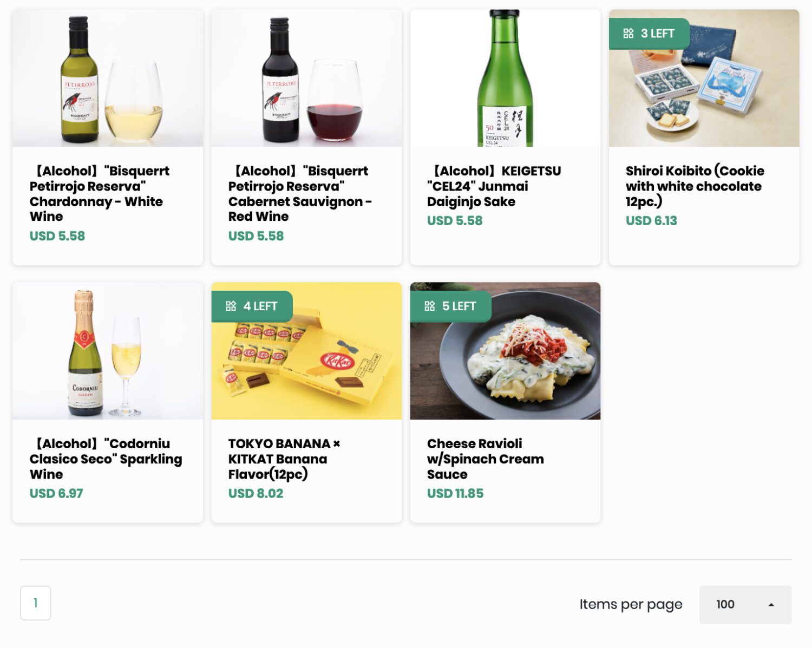Select the Shiroi Koibito cookies title
Image resolution: width=812 pixels, height=648 pixels.
click(695, 186)
